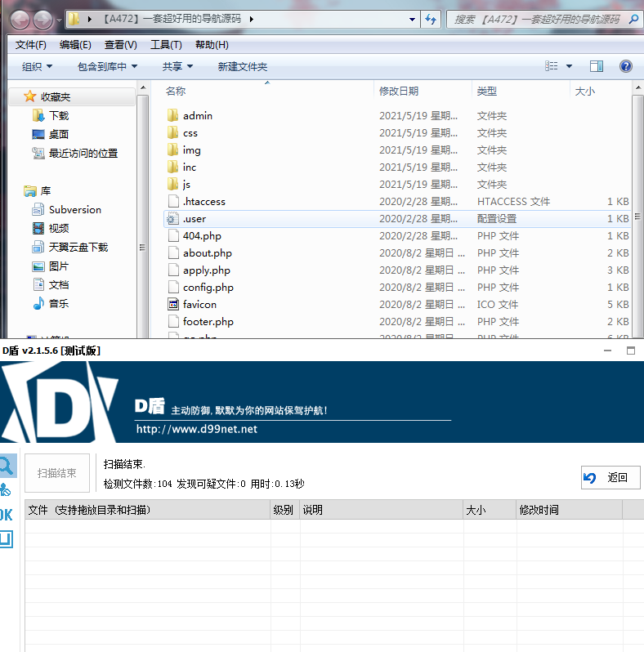644x652 pixels.
Task: Expand the address bar history dropdown
Action: 409,19
